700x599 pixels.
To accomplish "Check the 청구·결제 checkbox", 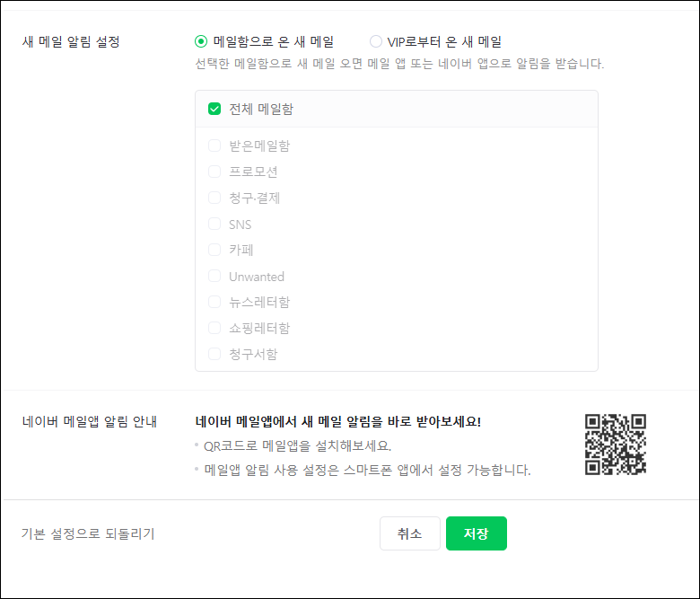I will pos(214,198).
